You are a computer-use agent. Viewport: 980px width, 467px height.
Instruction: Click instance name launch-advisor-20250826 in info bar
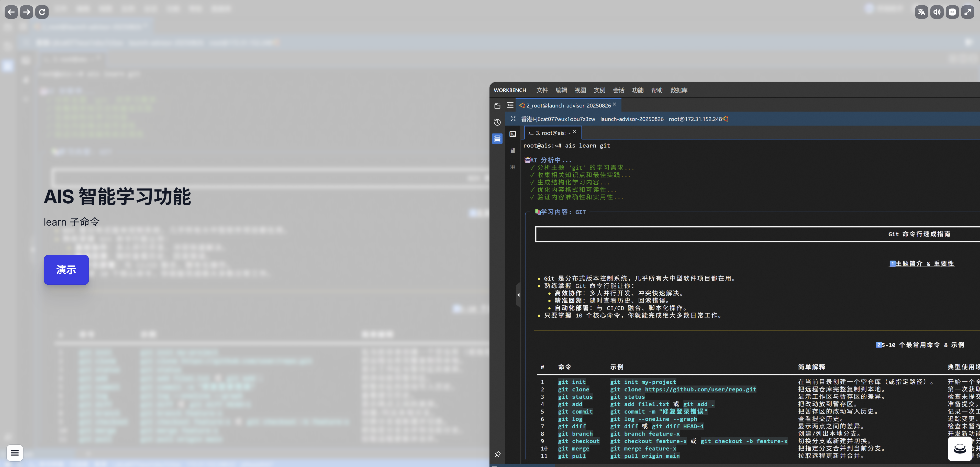click(x=631, y=119)
